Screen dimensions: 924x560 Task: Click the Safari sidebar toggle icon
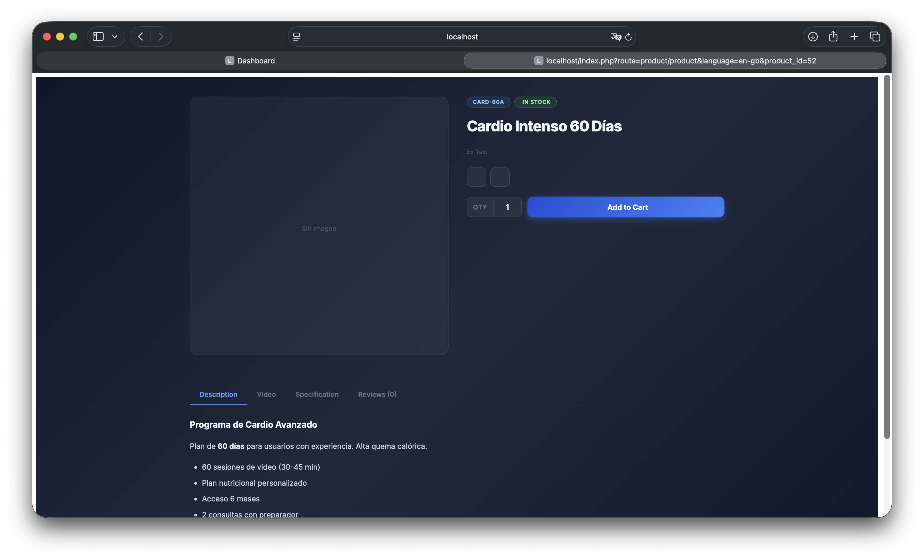(x=98, y=36)
